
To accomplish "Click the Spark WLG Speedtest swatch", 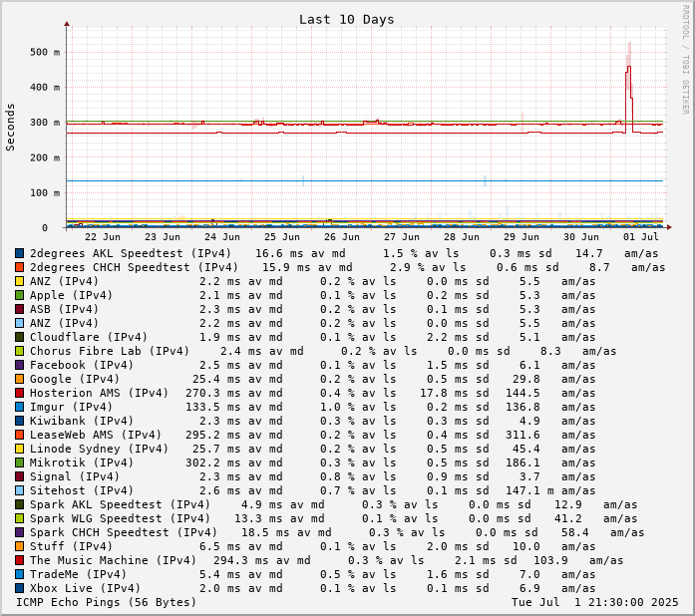I will 19,518.
